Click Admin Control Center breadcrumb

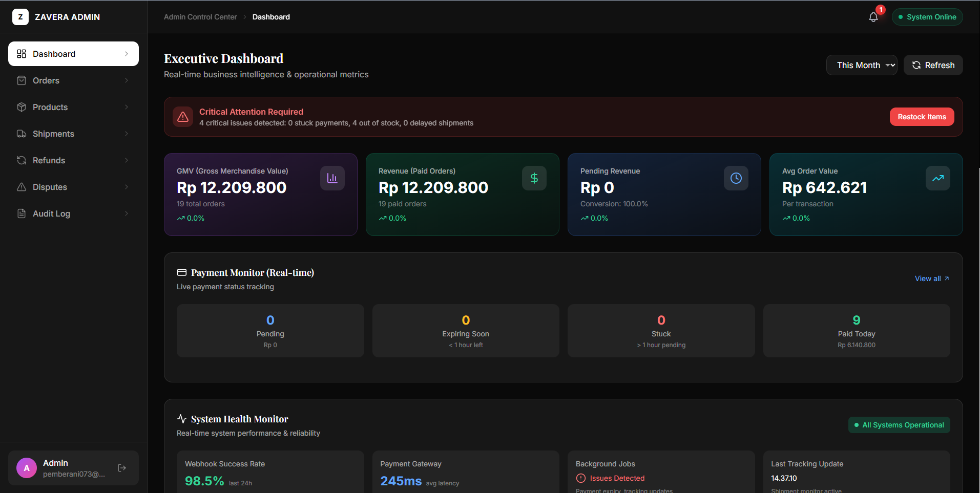[x=200, y=17]
